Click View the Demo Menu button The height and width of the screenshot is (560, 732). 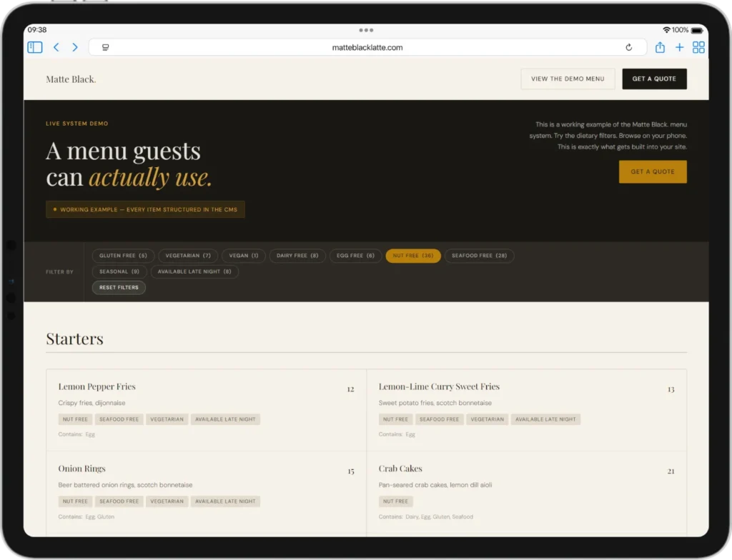(568, 79)
